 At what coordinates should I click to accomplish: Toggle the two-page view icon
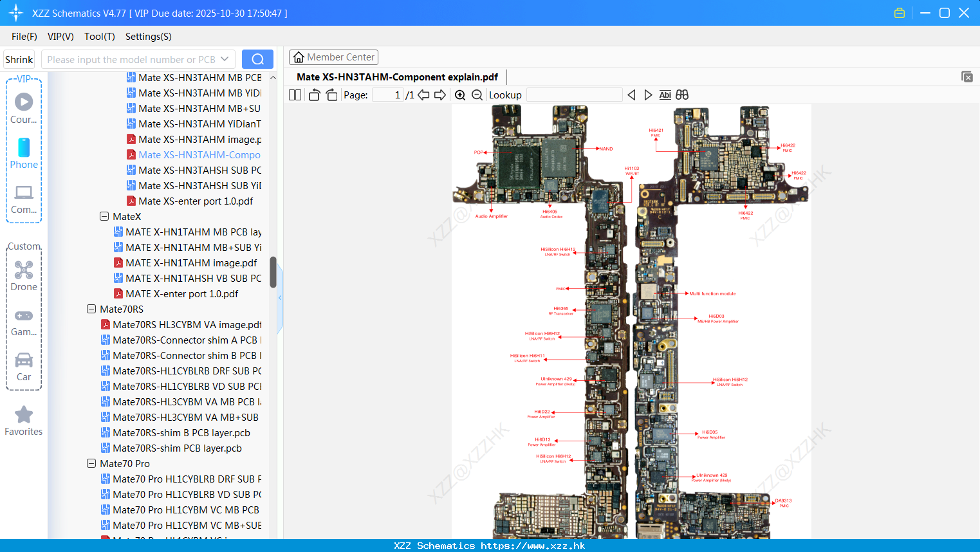pyautogui.click(x=295, y=95)
